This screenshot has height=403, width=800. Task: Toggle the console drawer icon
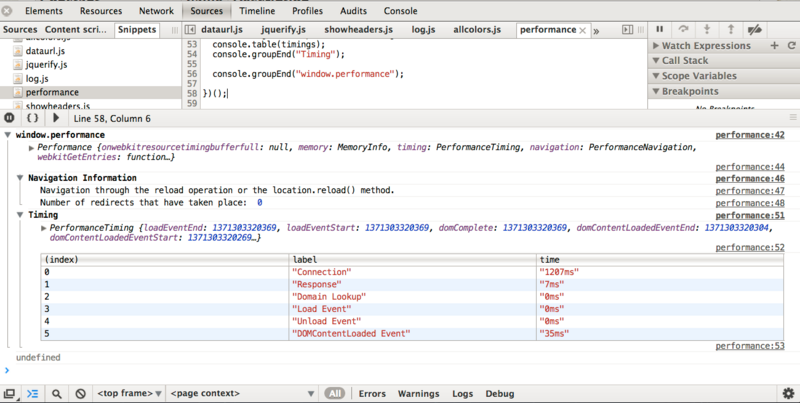32,394
